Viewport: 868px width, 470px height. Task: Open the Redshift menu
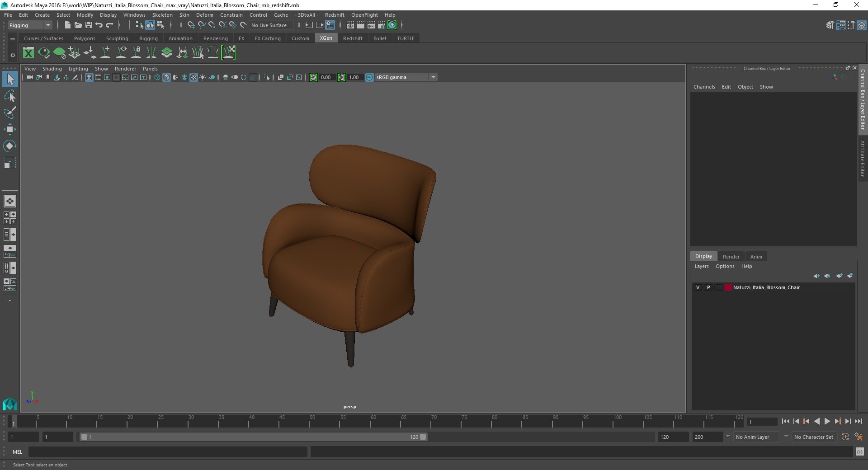pos(335,15)
